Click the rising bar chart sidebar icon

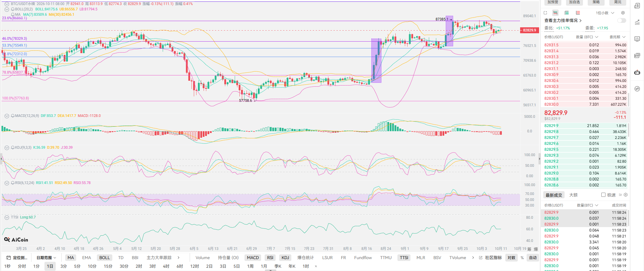click(637, 22)
